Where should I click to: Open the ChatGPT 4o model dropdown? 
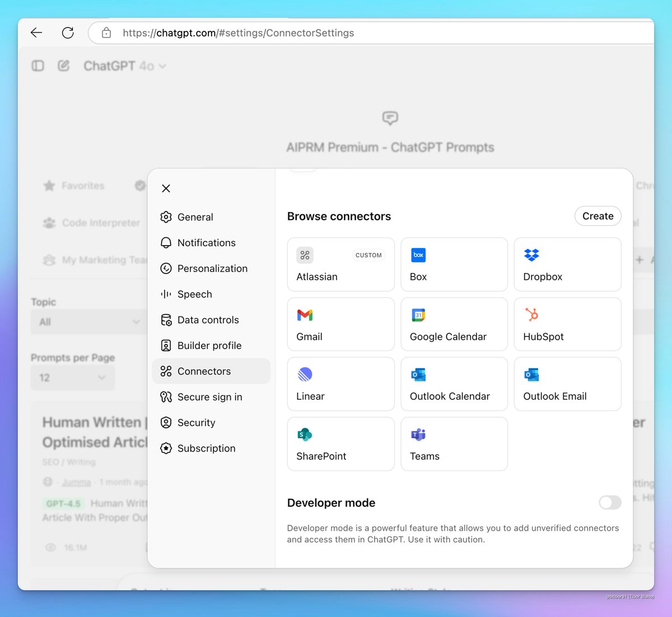(x=125, y=66)
